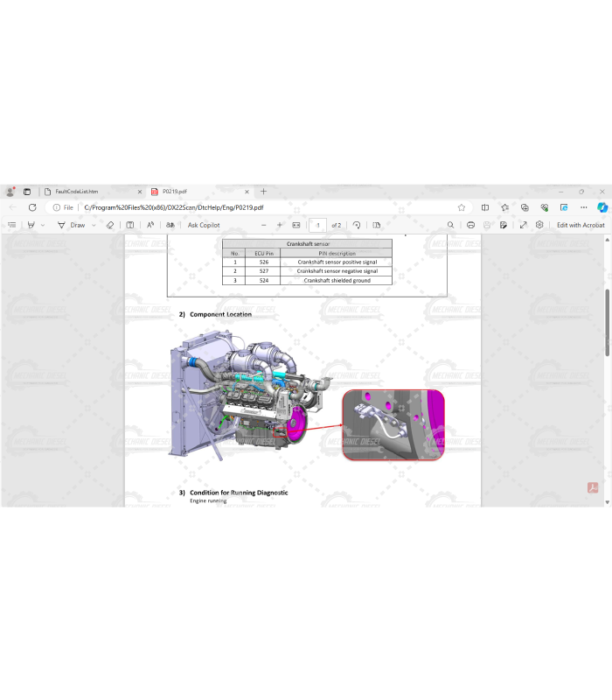This screenshot has height=700, width=612.
Task: Select the Erase tool in PDF toolbar
Action: pos(109,225)
